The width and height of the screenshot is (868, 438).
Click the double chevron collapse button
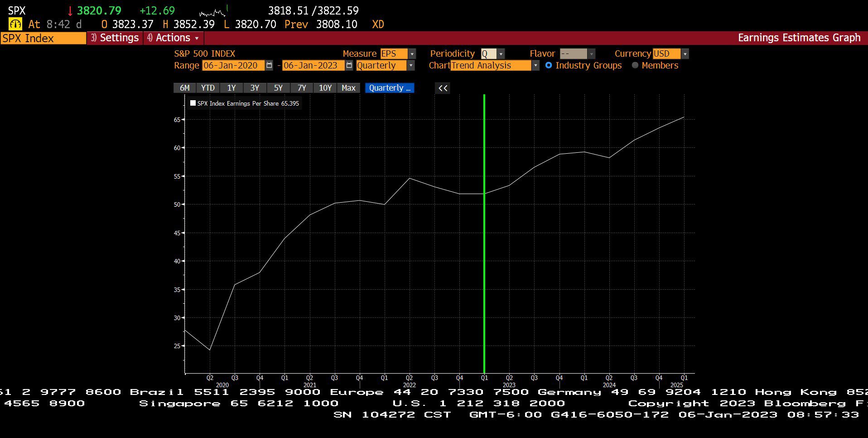click(443, 88)
